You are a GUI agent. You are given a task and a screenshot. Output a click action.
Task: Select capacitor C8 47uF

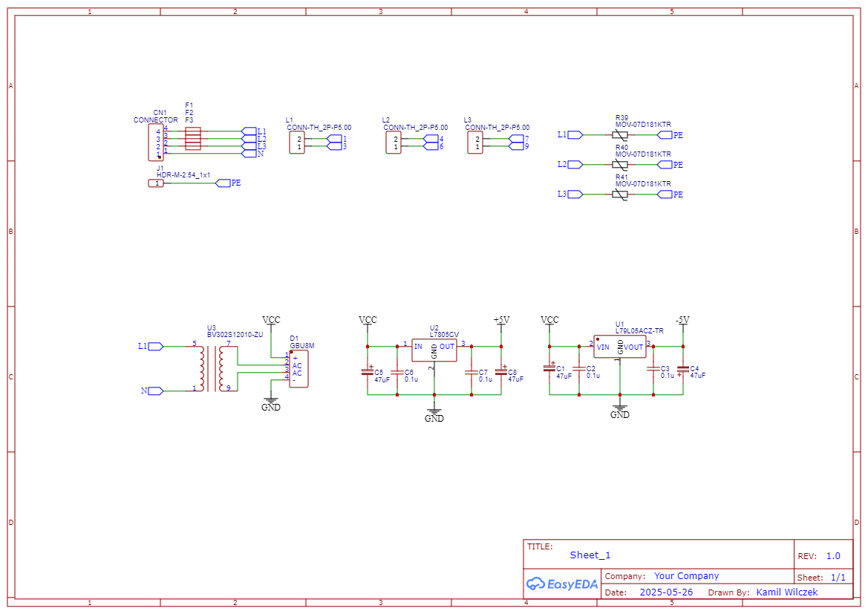pyautogui.click(x=501, y=372)
